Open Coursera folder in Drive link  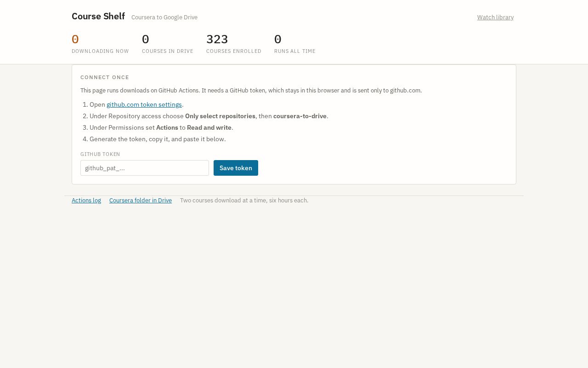click(141, 201)
